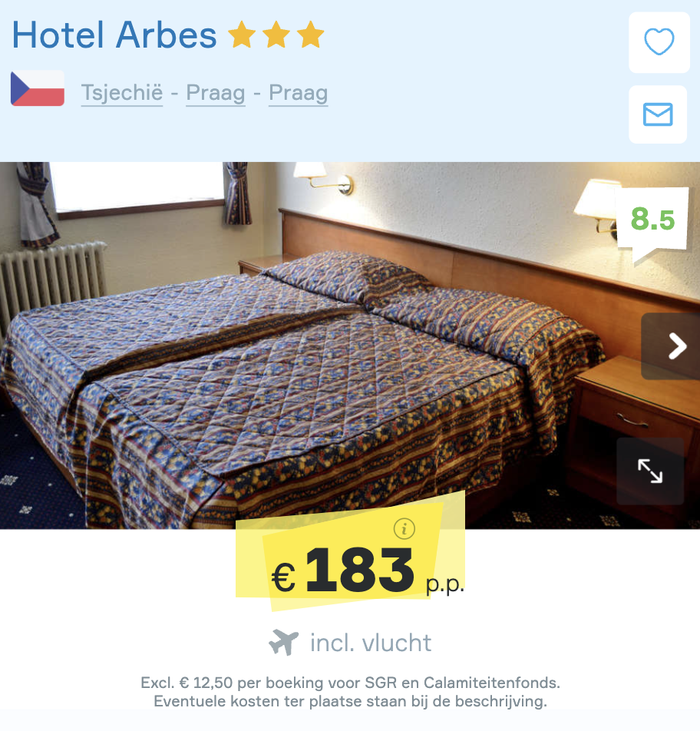This screenshot has width=700, height=731.
Task: Click the third gold star
Action: click(x=310, y=35)
